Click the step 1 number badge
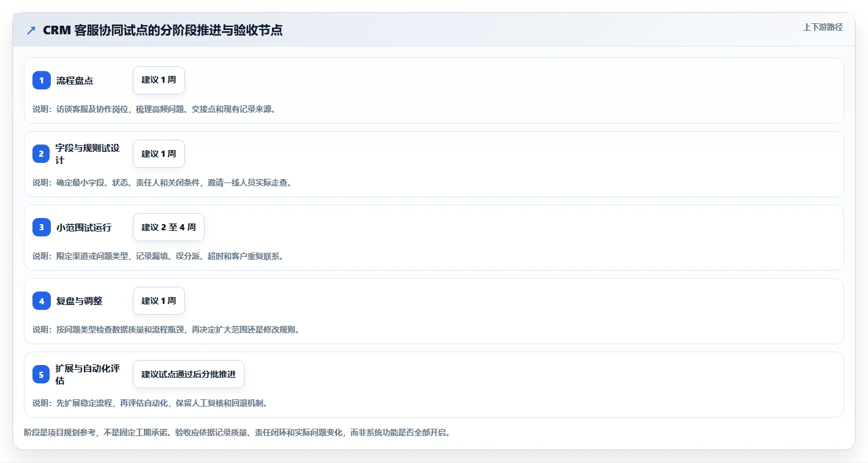Viewport: 868px width, 463px height. (41, 80)
